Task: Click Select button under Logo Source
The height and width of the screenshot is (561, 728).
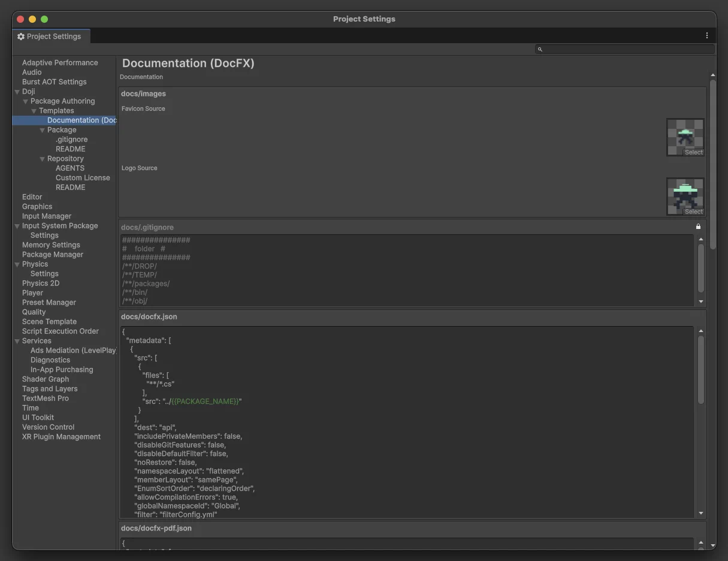Action: pos(694,212)
